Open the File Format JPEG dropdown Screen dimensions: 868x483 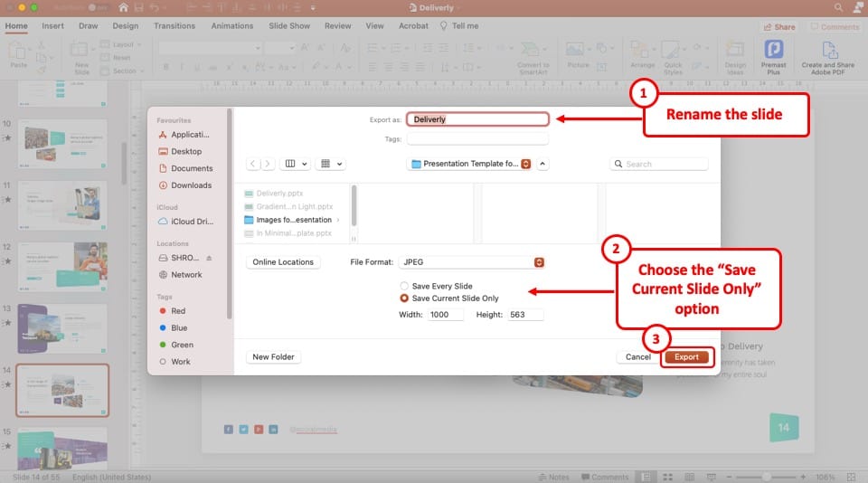tap(472, 262)
